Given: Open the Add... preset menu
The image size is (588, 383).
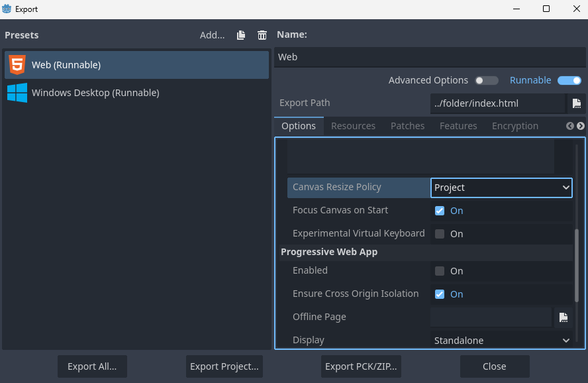Looking at the screenshot, I should tap(213, 35).
